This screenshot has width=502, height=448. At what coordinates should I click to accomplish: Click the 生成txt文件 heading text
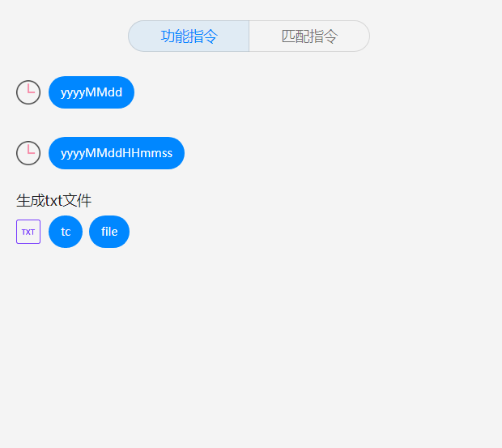point(53,201)
